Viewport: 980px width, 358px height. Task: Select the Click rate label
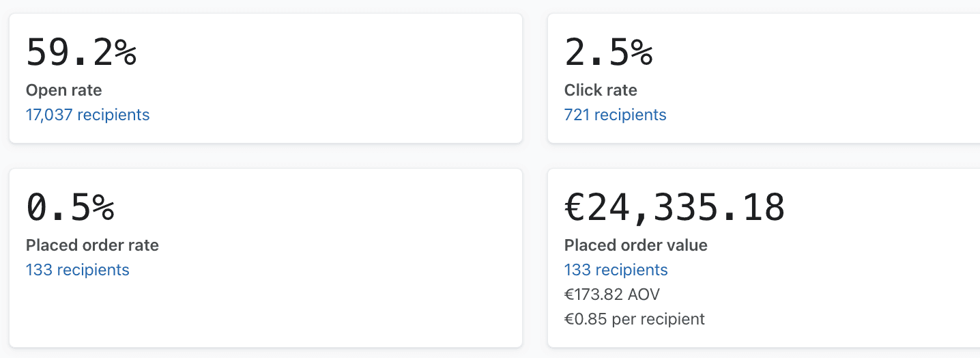(601, 90)
